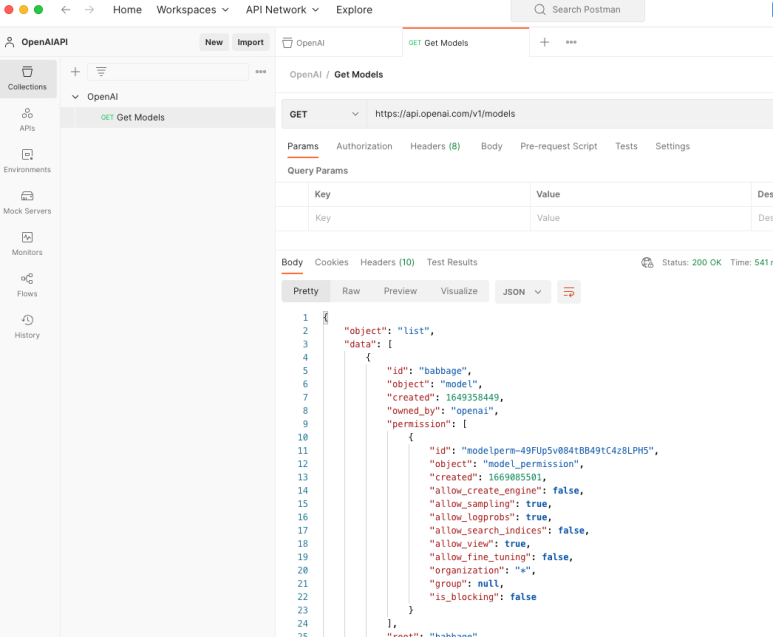Select the response Body tab
Image resolution: width=773 pixels, height=637 pixels.
click(292, 262)
